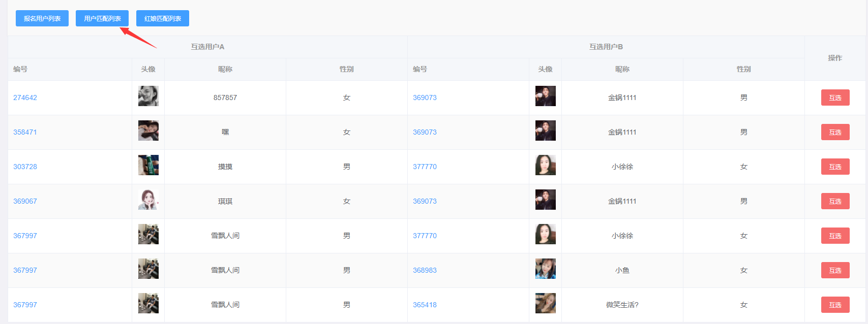View avatar of user 857857

click(x=148, y=96)
